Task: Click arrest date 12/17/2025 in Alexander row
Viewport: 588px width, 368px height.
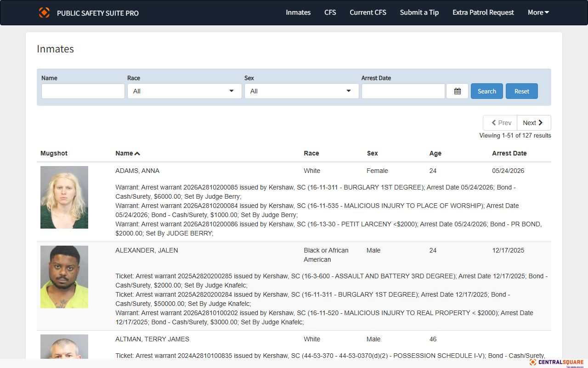Action: 508,250
